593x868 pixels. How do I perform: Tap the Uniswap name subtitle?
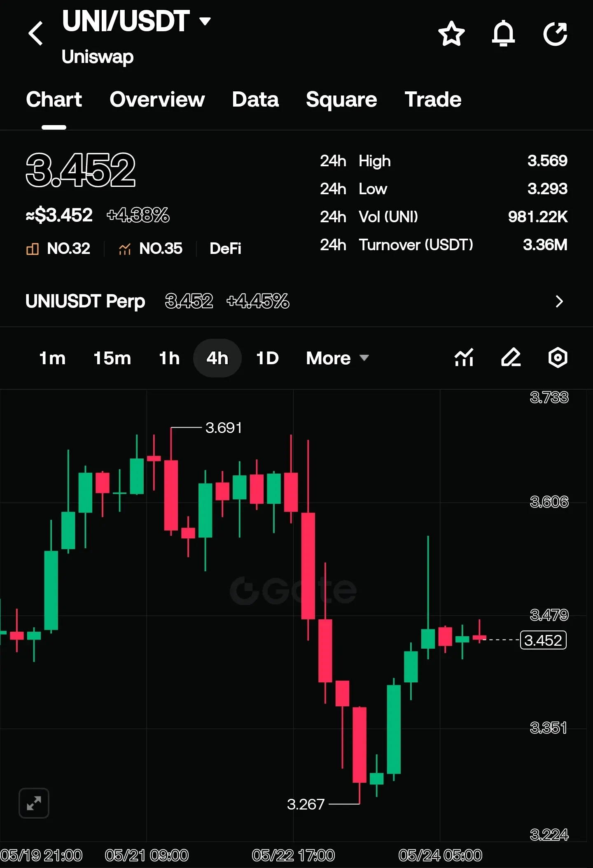tap(98, 57)
